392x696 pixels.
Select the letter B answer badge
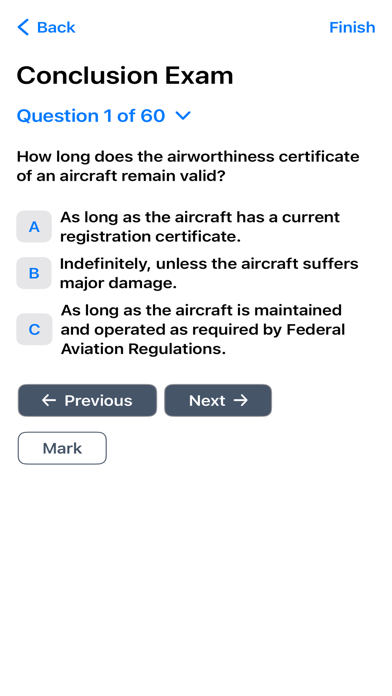pyautogui.click(x=34, y=273)
